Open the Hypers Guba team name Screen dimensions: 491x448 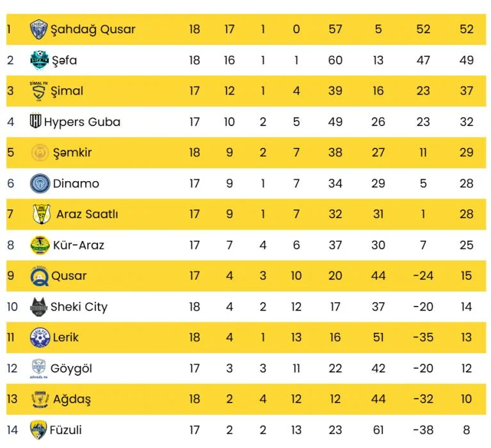[82, 122]
